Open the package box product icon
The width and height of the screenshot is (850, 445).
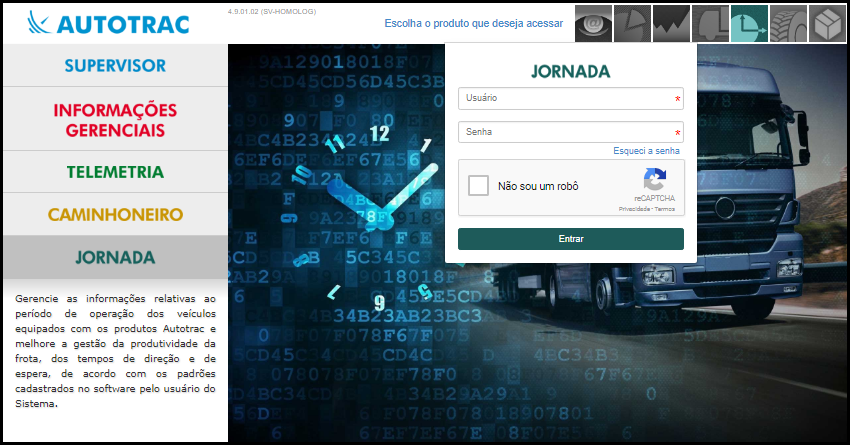pyautogui.click(x=828, y=23)
